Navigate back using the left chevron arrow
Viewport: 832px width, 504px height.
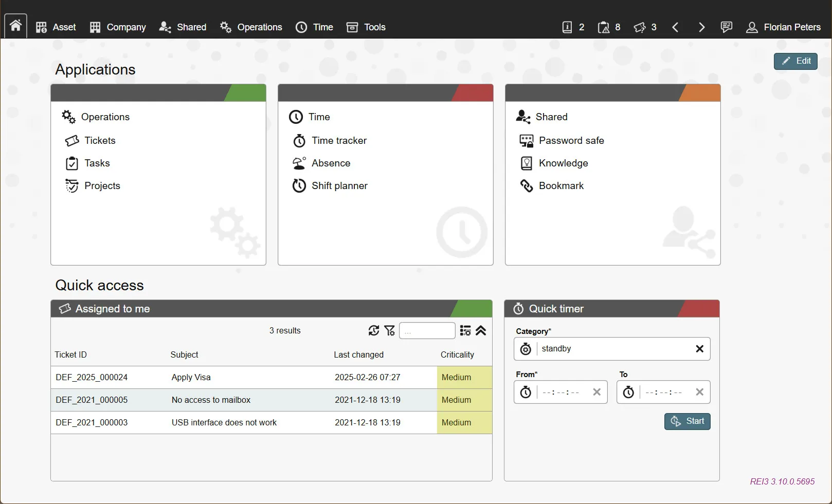pyautogui.click(x=675, y=27)
